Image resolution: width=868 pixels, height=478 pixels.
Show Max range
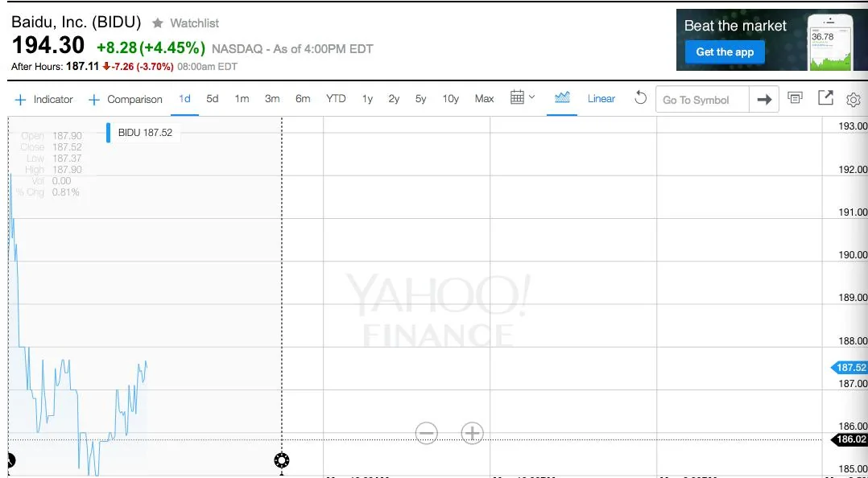[484, 99]
